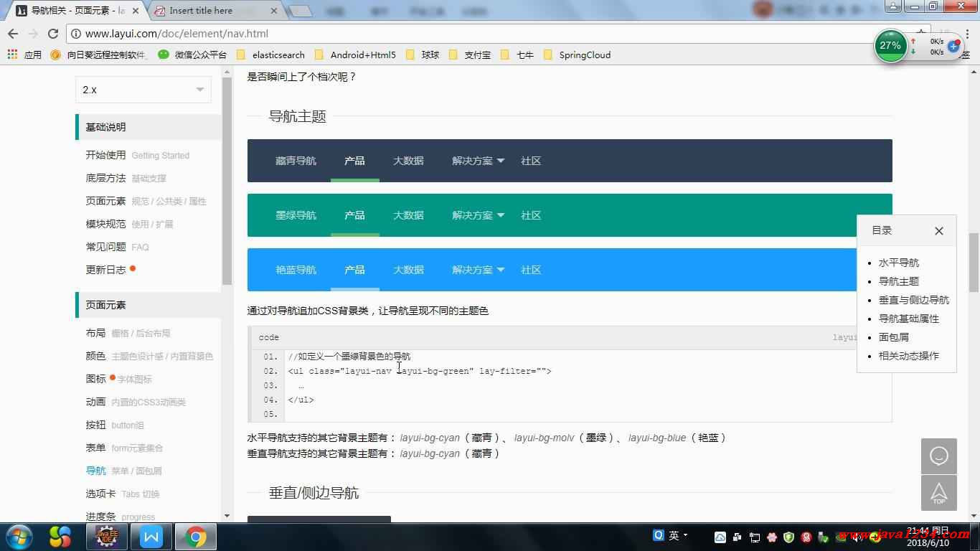Image resolution: width=980 pixels, height=551 pixels.
Task: Expand 解决方案 dropdown in 墨绿导航 bar
Action: 478,215
